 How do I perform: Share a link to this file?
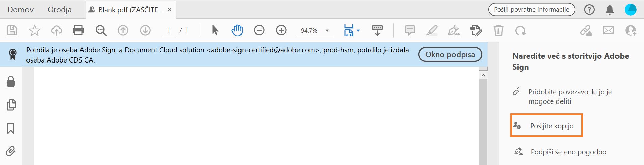pos(586,31)
